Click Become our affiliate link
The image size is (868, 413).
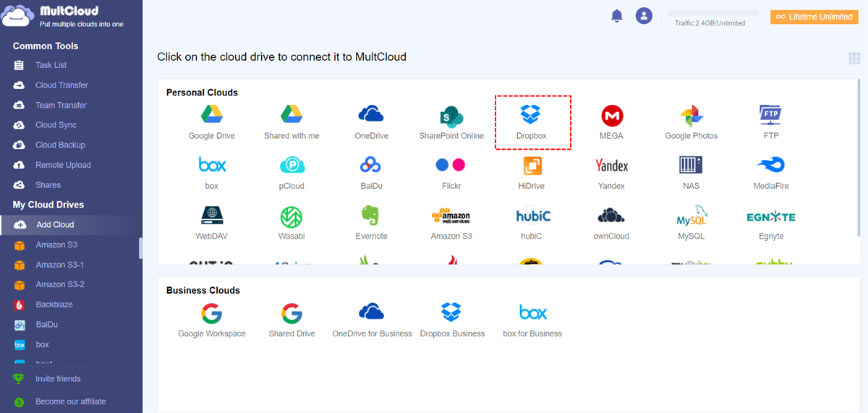pyautogui.click(x=71, y=401)
